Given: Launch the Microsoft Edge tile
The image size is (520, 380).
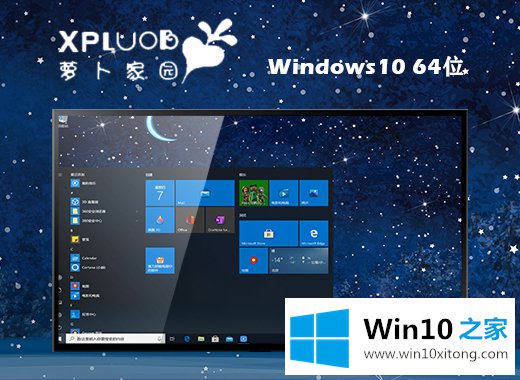Looking at the screenshot, I should tap(314, 234).
